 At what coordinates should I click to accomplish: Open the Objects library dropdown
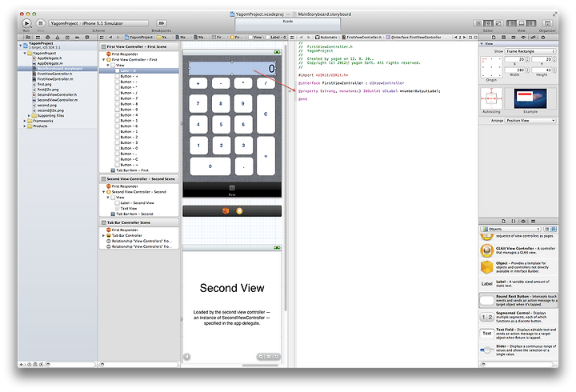(x=510, y=229)
